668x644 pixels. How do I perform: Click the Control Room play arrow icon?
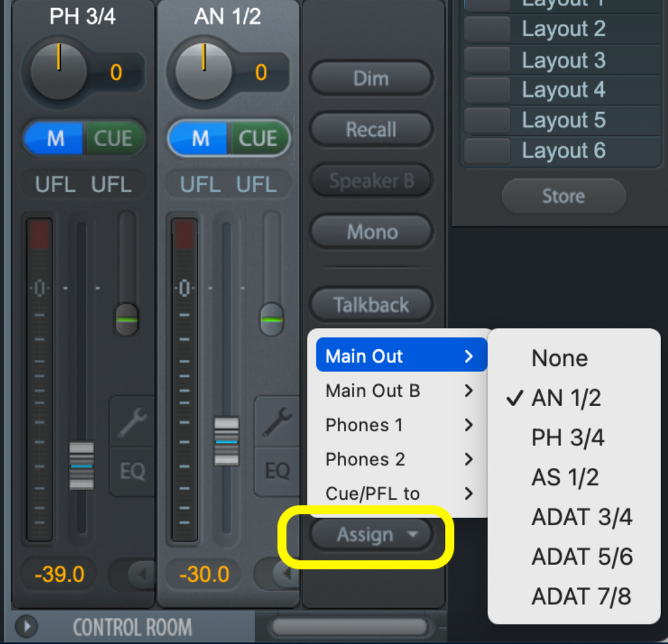[x=27, y=626]
